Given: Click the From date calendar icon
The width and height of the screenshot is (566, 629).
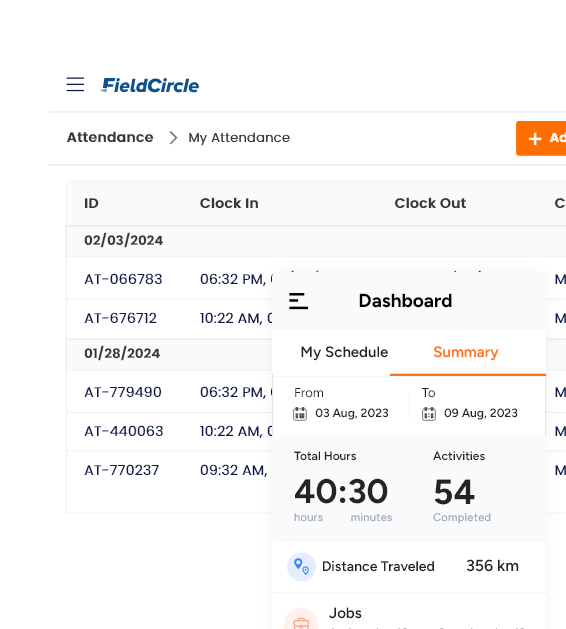Looking at the screenshot, I should pos(300,414).
